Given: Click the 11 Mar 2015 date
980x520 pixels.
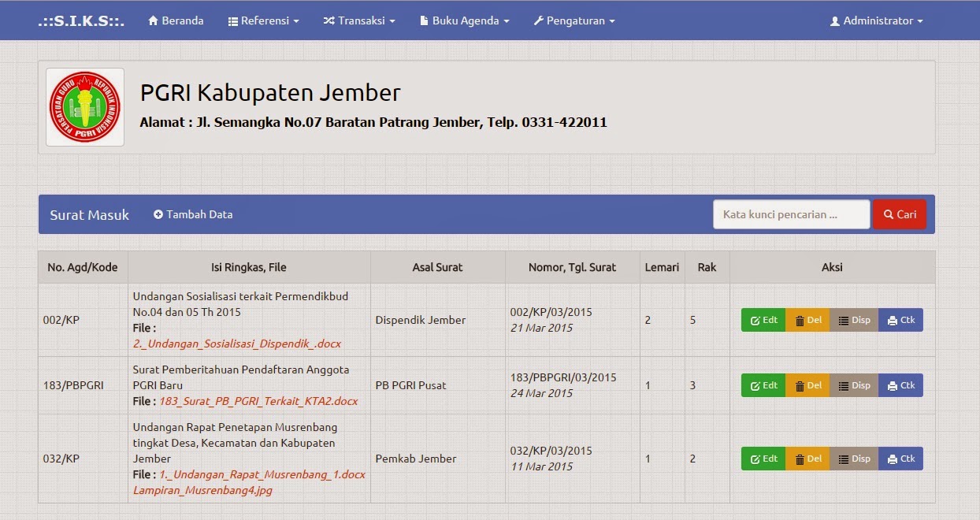Looking at the screenshot, I should [541, 466].
